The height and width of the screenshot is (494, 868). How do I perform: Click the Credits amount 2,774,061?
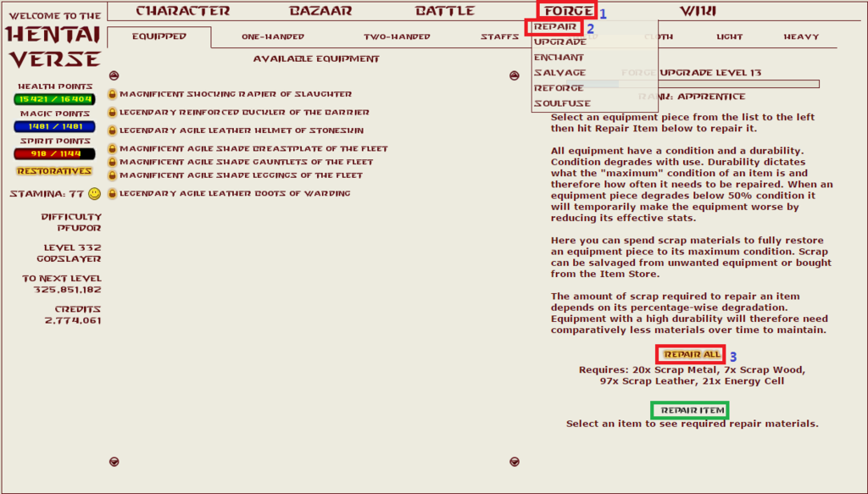[x=73, y=321]
